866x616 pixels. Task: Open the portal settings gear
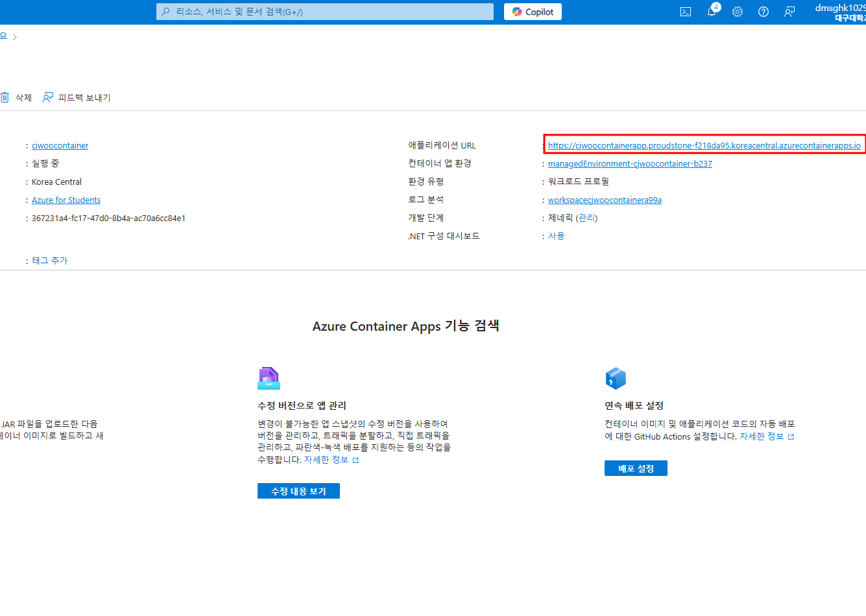point(738,12)
